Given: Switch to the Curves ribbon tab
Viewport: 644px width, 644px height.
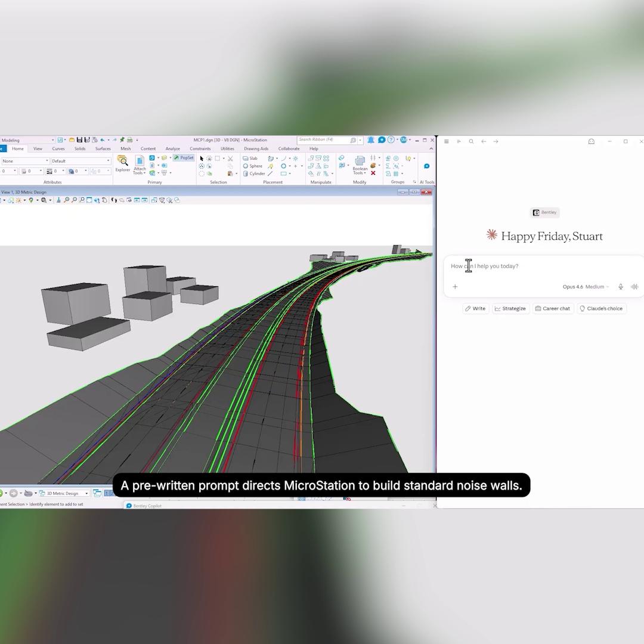Looking at the screenshot, I should click(x=58, y=148).
